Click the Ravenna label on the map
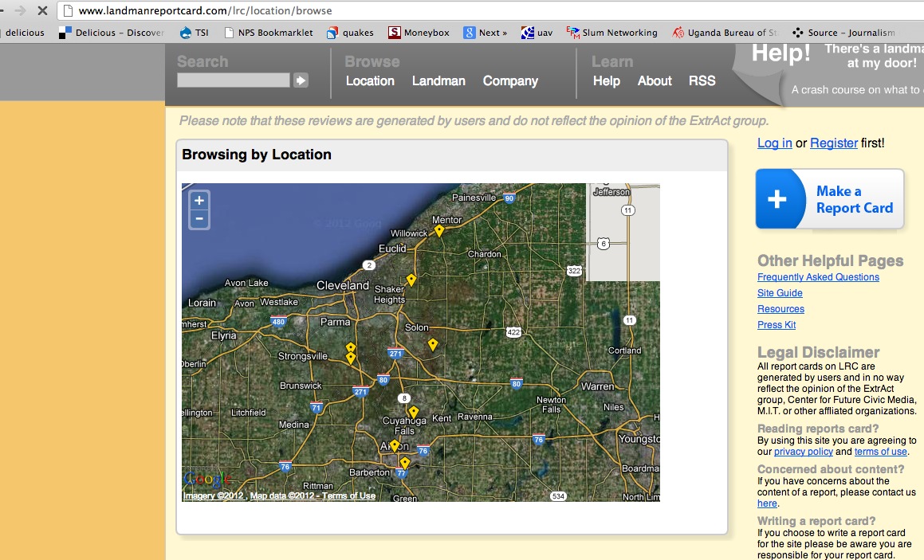The width and height of the screenshot is (924, 560). 475,417
